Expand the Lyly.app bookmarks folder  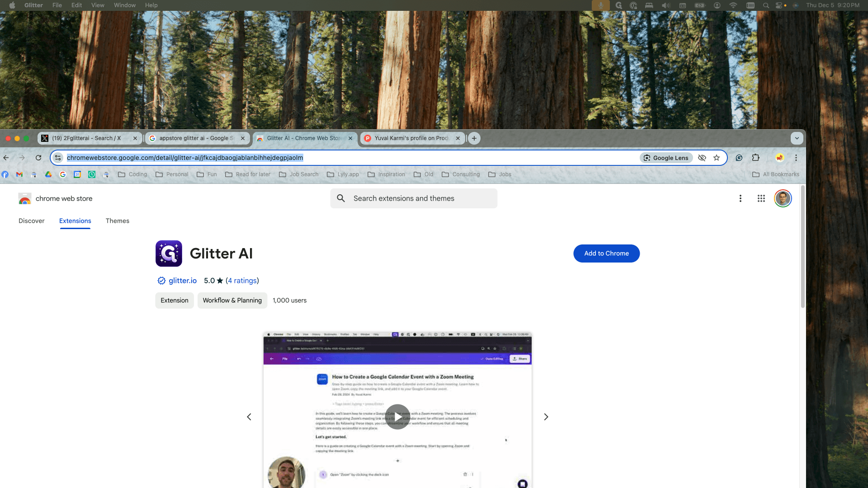(343, 174)
